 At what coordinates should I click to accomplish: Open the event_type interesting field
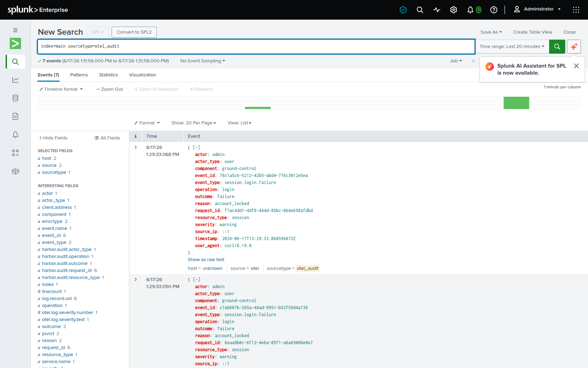pos(54,243)
